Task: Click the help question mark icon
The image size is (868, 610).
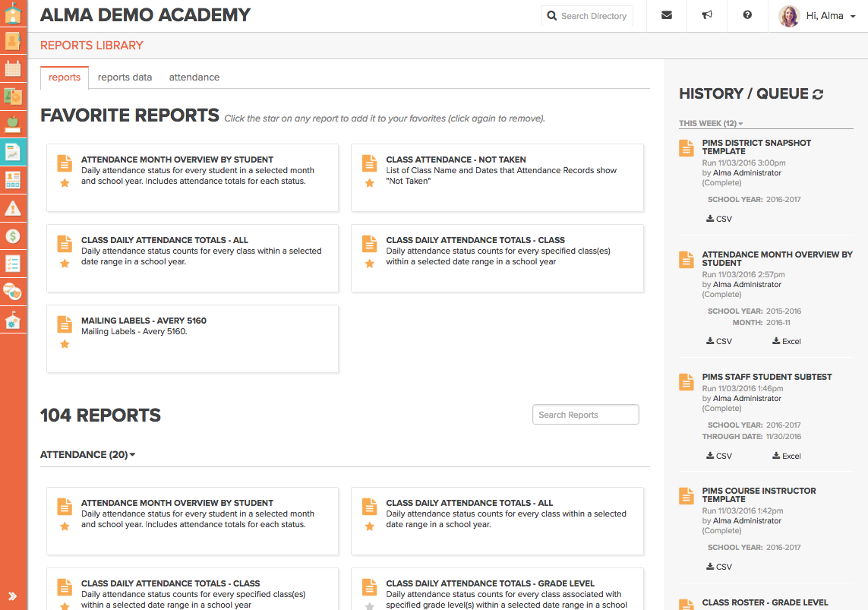Action: point(747,15)
